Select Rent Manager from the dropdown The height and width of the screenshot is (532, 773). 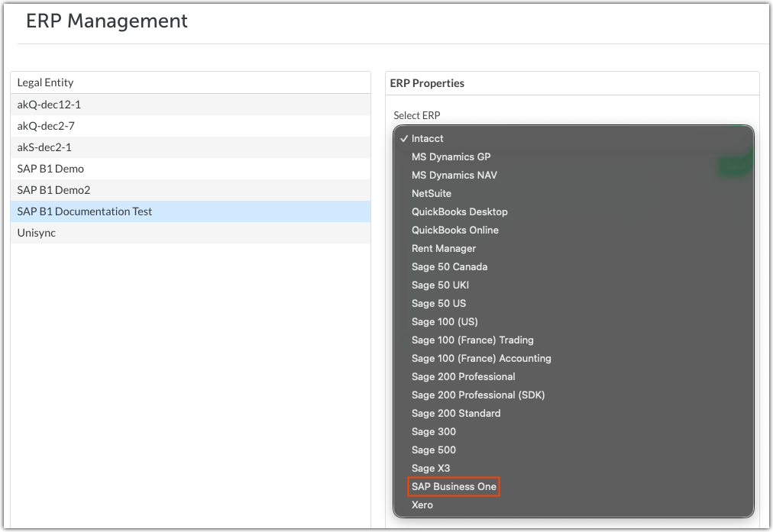pos(574,248)
